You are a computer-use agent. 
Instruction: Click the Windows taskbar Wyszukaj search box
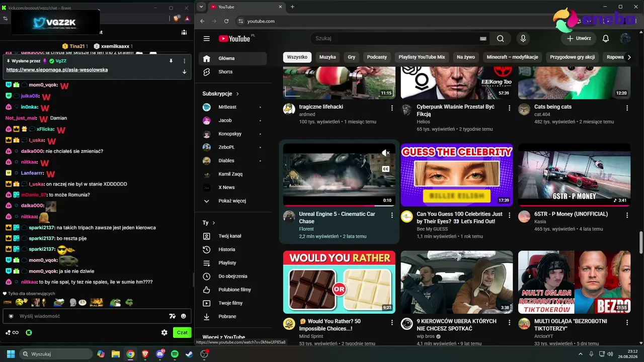coord(56,354)
